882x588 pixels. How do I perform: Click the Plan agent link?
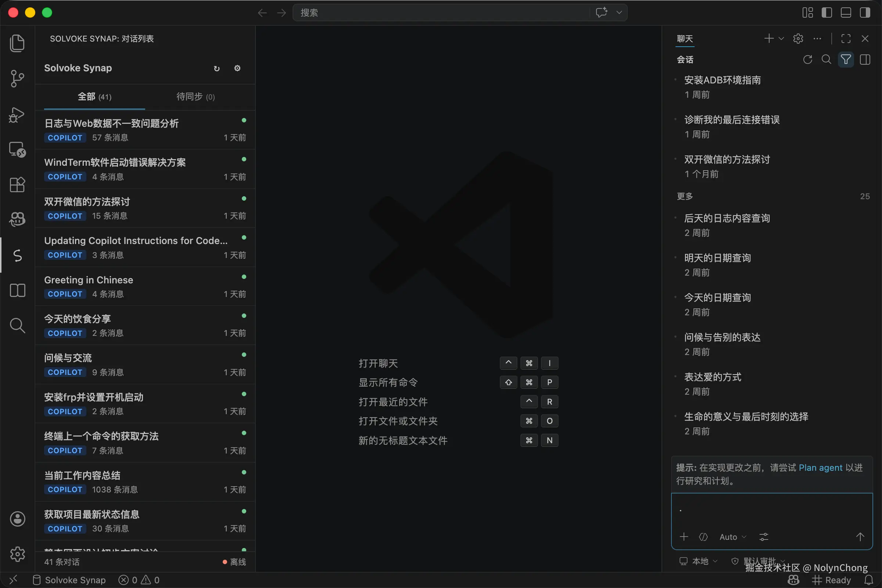click(x=821, y=467)
